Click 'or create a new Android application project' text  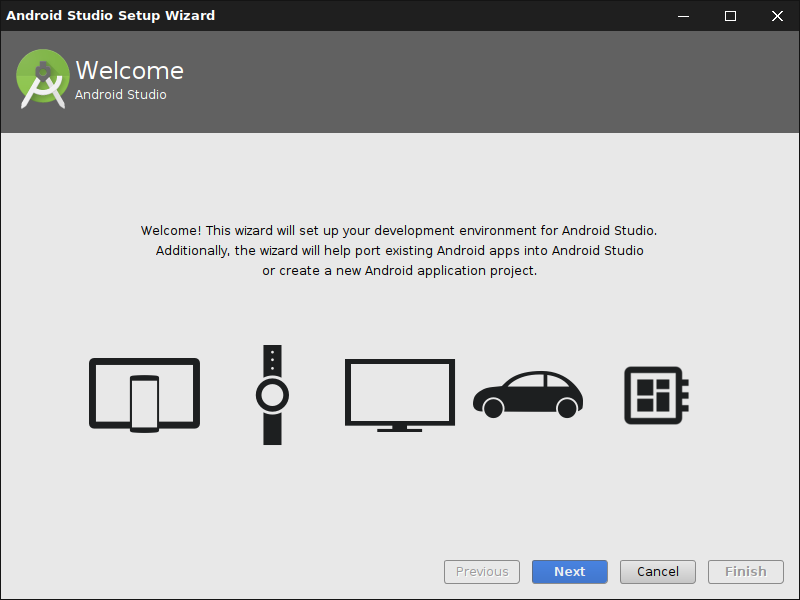(399, 271)
